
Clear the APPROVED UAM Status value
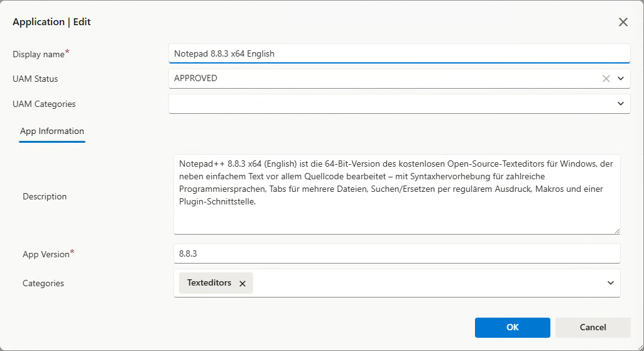(x=606, y=79)
